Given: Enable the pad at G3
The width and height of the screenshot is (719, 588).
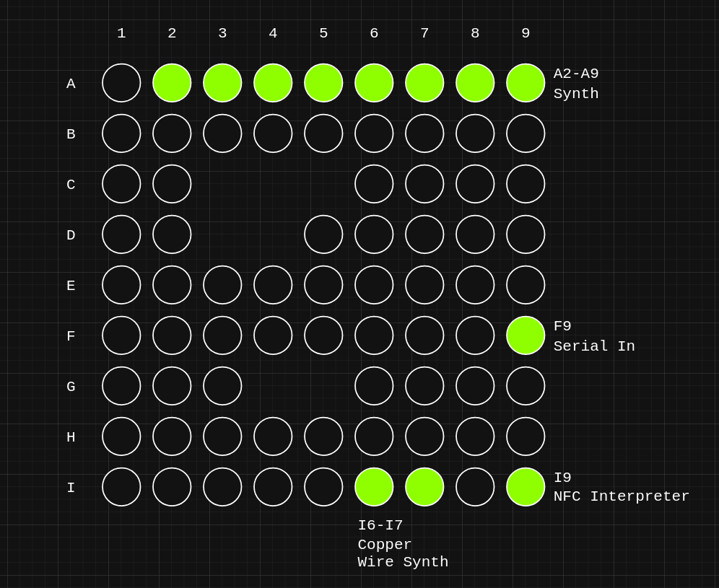Looking at the screenshot, I should click(x=222, y=386).
